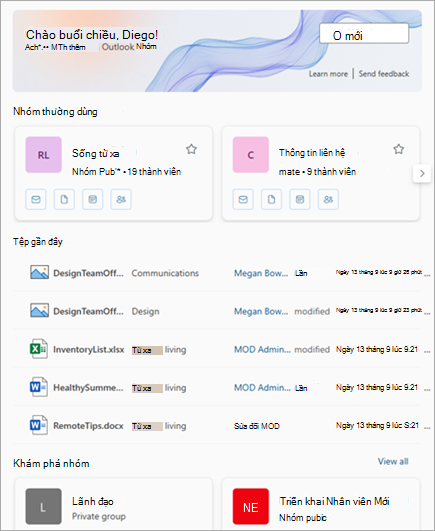This screenshot has height=531, width=435.
Task: Open the InventoryList.xlsx file name
Action: (x=89, y=349)
